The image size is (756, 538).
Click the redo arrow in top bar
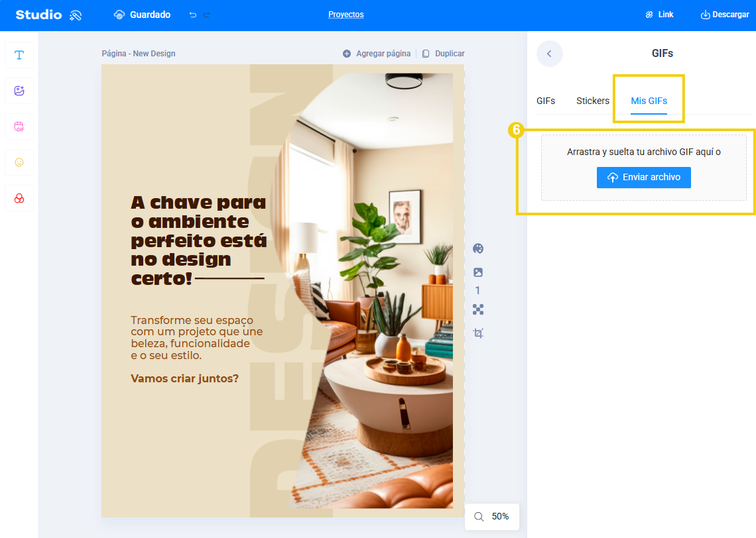point(207,15)
